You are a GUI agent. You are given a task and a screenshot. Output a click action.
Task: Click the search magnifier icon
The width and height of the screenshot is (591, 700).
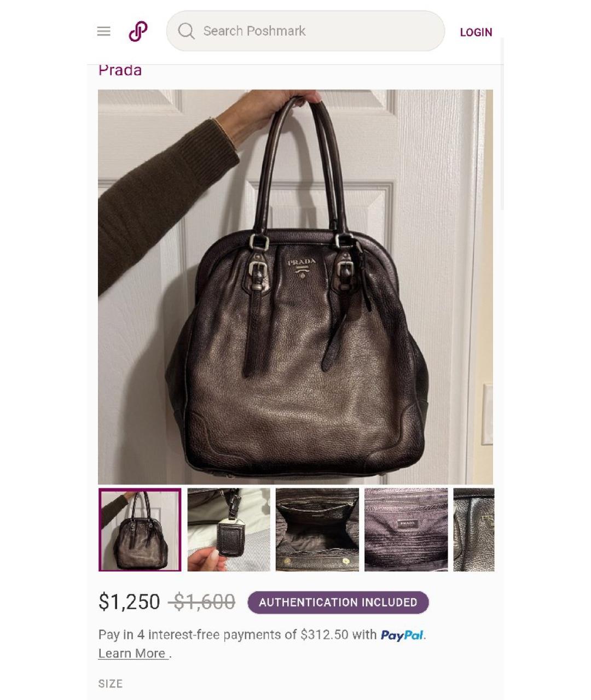click(186, 31)
